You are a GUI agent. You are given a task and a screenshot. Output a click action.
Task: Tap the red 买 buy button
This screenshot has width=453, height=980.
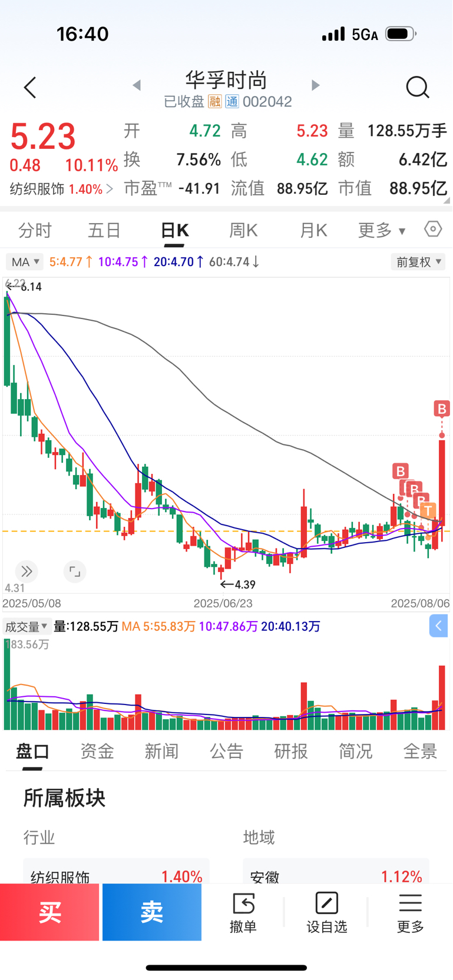tap(49, 912)
